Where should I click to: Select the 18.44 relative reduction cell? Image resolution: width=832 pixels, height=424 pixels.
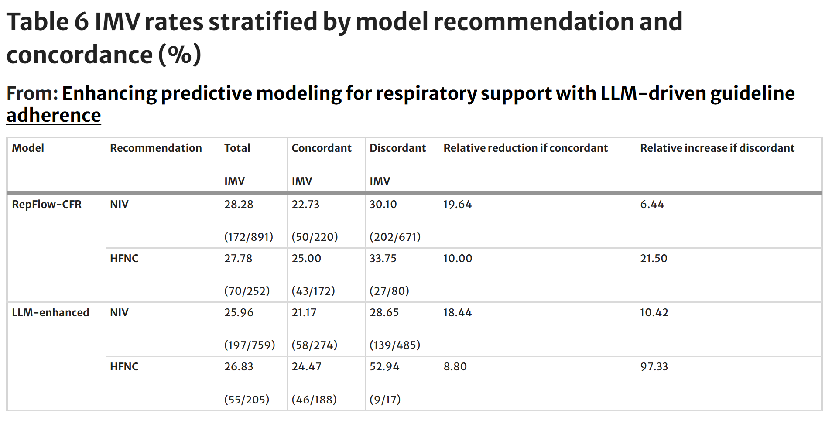click(x=458, y=312)
